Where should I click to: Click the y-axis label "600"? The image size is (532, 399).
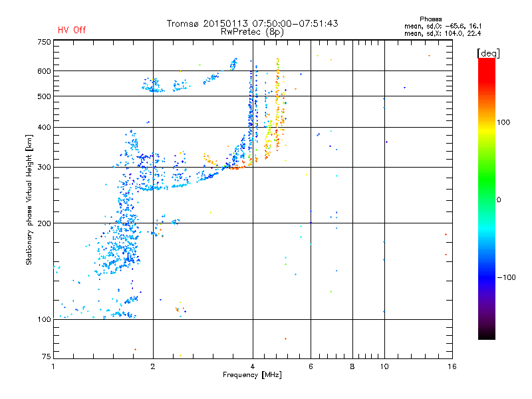[x=45, y=71]
